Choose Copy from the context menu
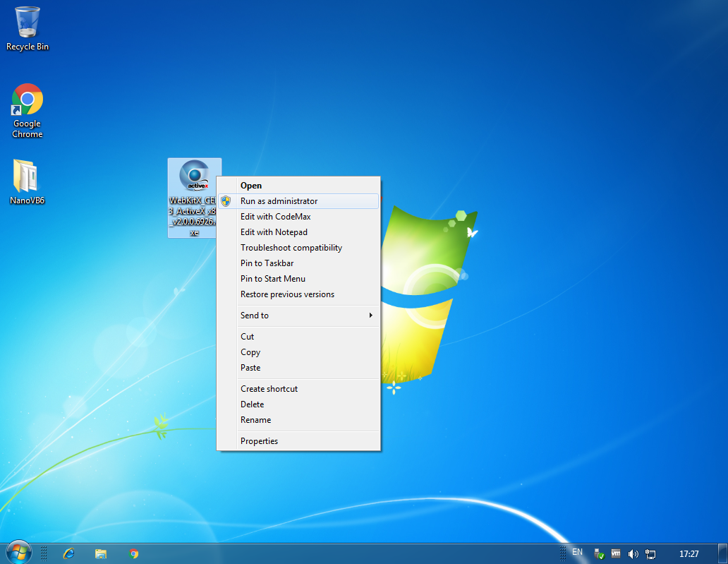The image size is (728, 564). click(x=298, y=352)
